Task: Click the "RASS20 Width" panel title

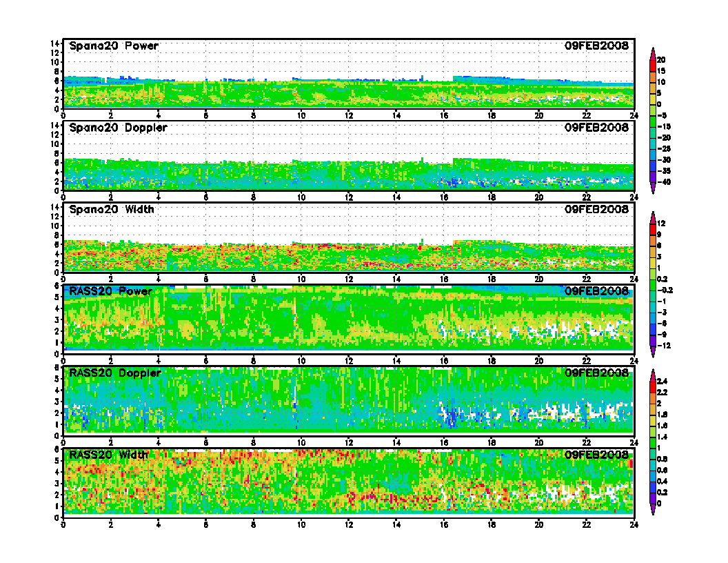Action: 108,455
